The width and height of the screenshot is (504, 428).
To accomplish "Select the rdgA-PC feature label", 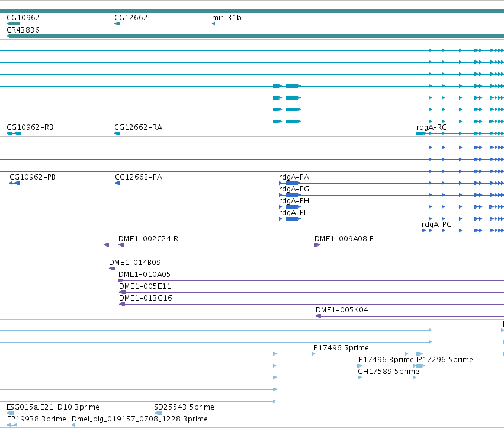I will (436, 225).
